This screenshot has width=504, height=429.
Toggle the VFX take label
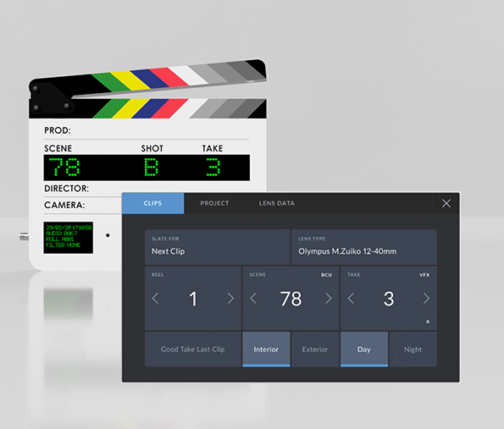(424, 275)
